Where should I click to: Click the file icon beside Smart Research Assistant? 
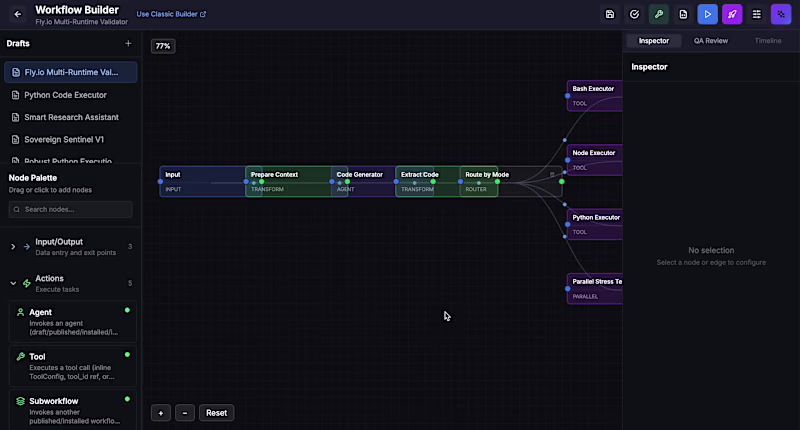tap(15, 117)
